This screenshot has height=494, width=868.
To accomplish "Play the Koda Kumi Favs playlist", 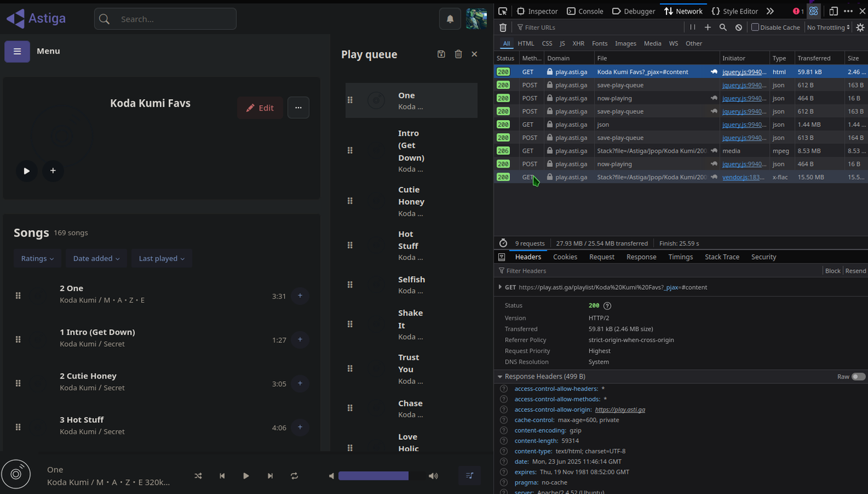I will click(26, 171).
